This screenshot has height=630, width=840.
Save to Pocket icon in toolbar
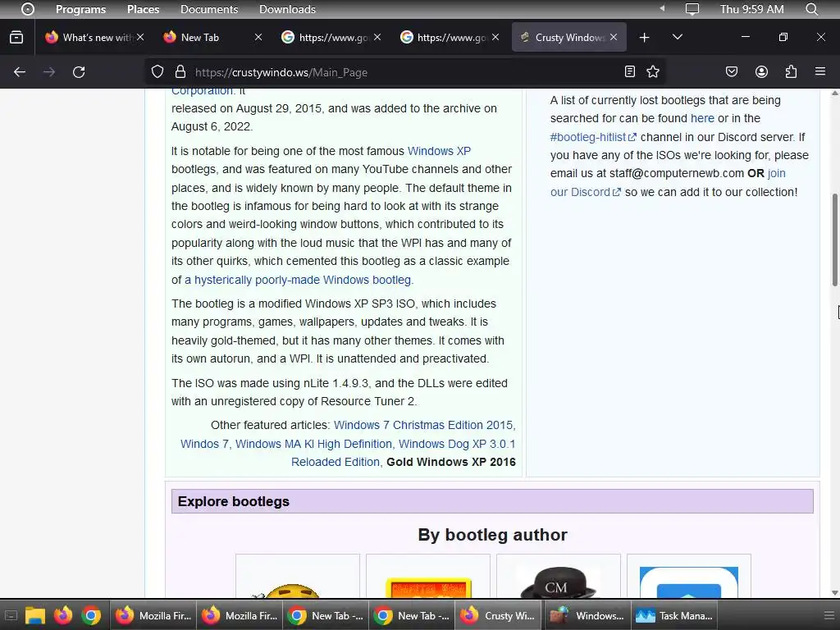tap(731, 72)
